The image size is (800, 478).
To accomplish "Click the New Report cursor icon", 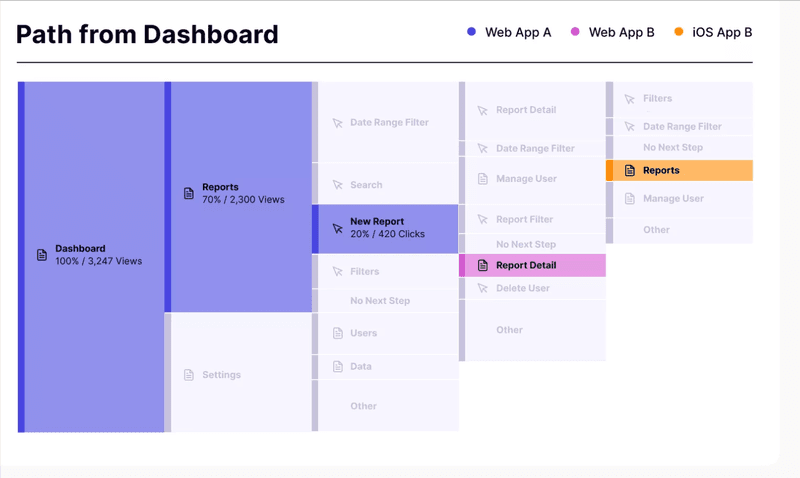I will point(338,228).
